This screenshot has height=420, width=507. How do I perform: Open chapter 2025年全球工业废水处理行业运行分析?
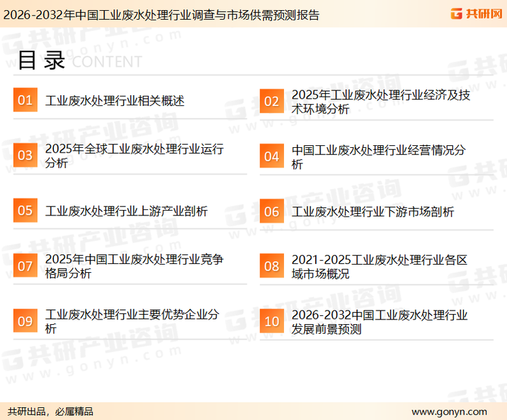[135, 156]
